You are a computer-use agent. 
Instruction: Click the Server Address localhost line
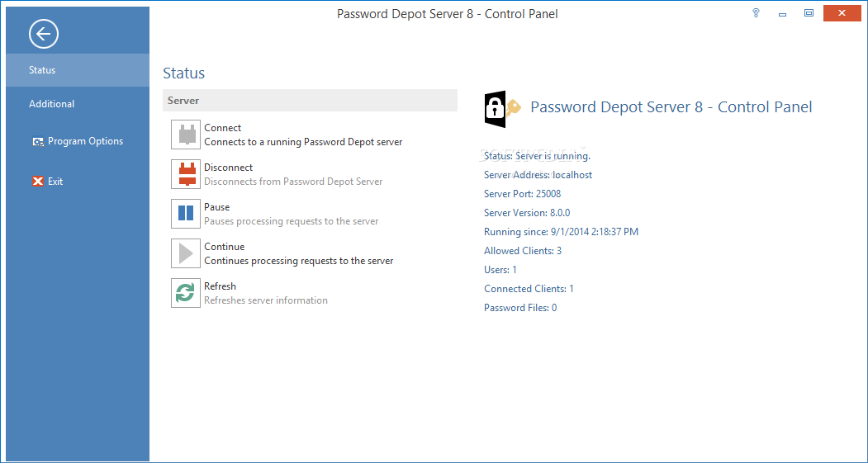tap(538, 175)
